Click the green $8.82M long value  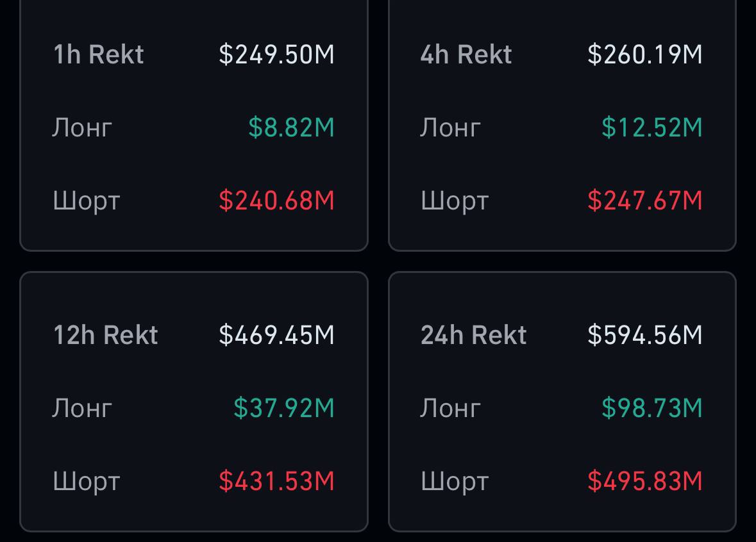point(291,127)
